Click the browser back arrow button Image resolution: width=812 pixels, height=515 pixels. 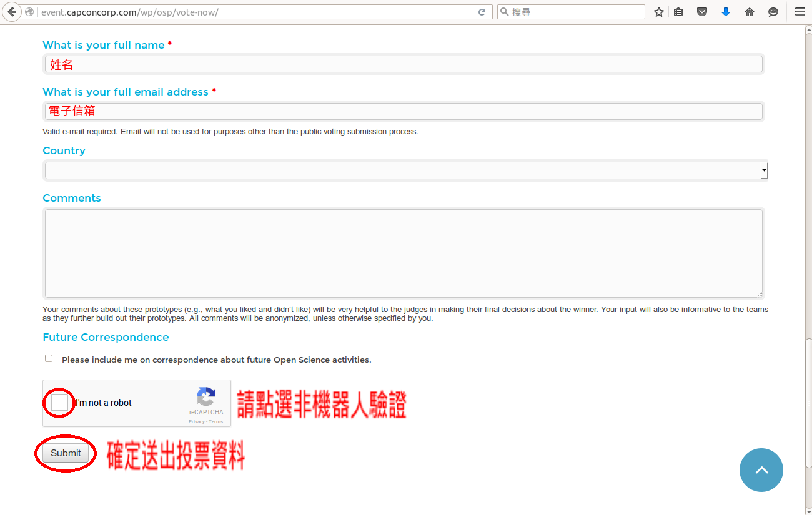[11, 12]
